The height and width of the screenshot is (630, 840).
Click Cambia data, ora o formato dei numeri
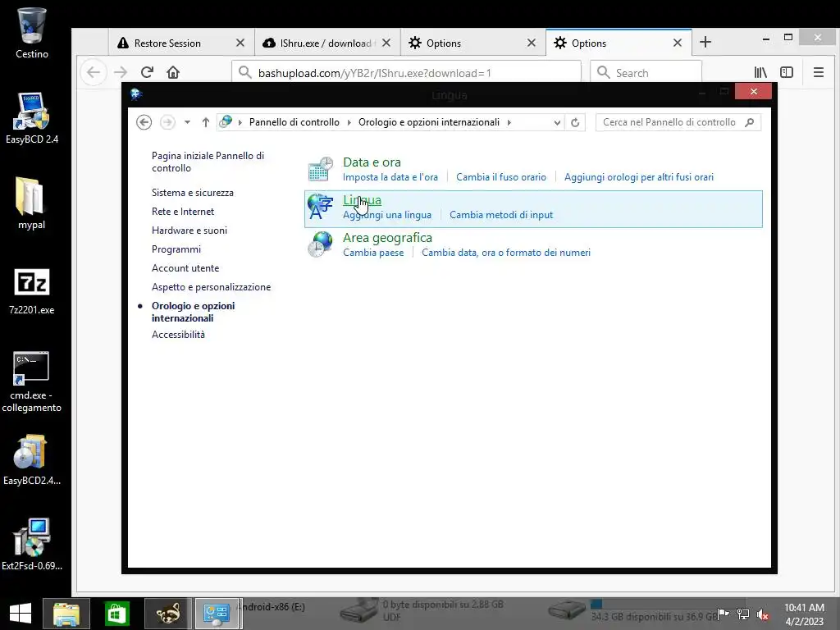[505, 253]
